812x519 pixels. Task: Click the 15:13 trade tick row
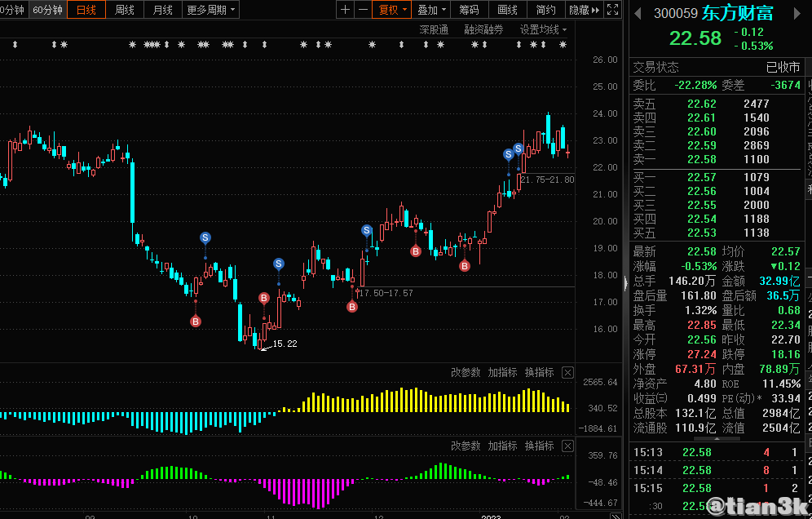[716, 452]
